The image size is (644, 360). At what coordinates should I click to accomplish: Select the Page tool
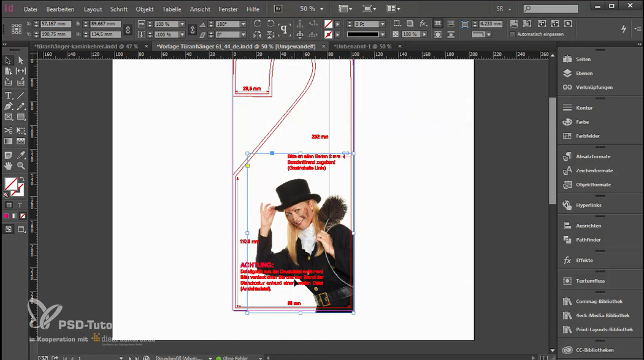(8, 71)
